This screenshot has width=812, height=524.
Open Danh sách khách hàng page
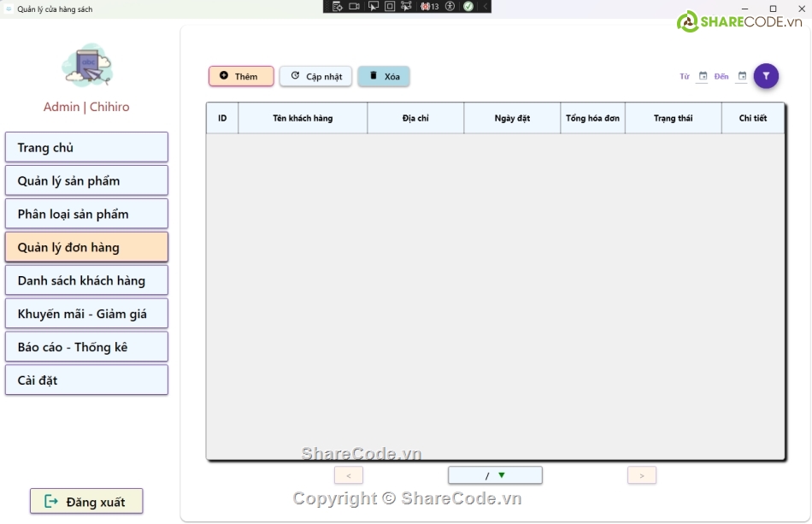click(86, 280)
